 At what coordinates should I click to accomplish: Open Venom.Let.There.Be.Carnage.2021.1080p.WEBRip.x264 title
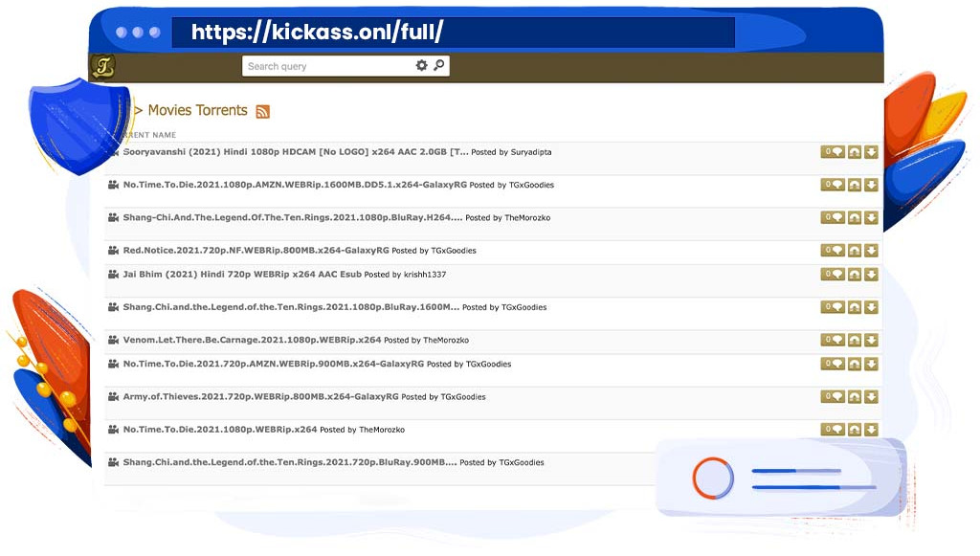[x=252, y=340]
